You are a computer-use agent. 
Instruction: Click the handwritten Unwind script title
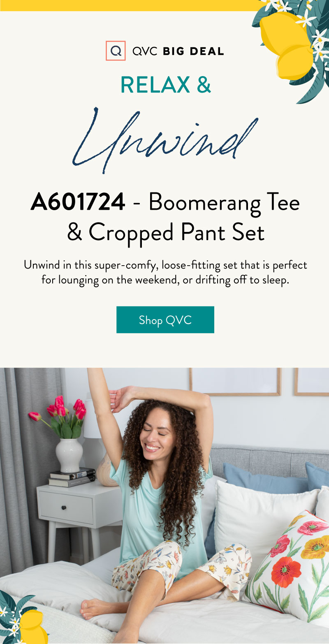(x=165, y=138)
